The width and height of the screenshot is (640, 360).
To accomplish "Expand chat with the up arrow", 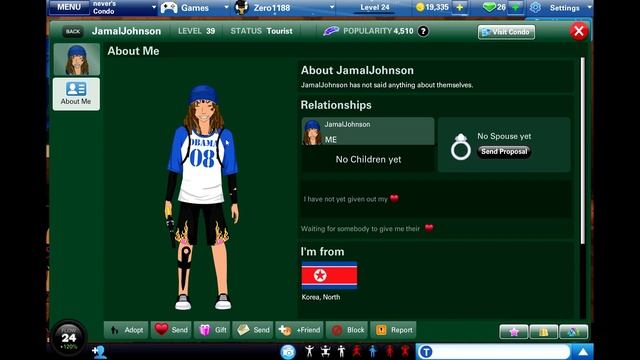I will [x=583, y=352].
